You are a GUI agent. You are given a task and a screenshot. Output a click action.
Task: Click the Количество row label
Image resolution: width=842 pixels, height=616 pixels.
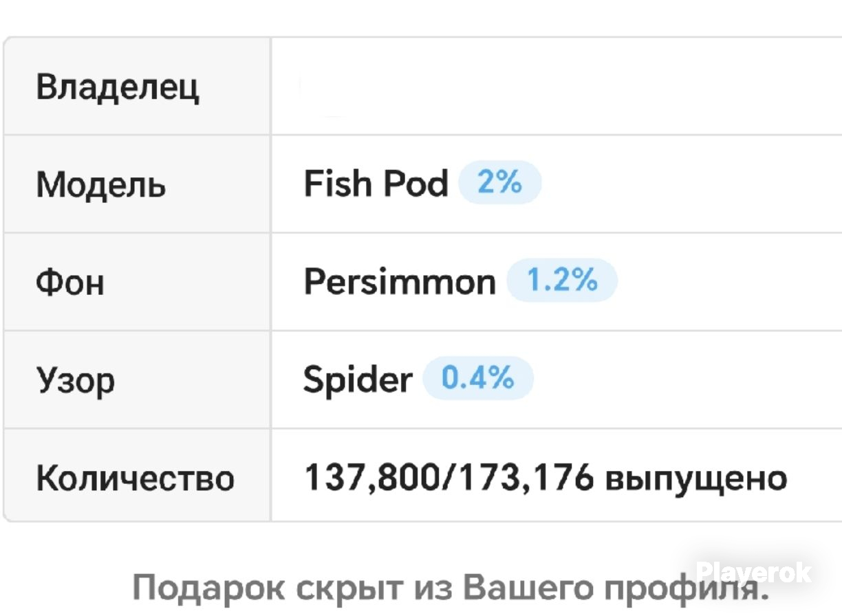click(135, 477)
